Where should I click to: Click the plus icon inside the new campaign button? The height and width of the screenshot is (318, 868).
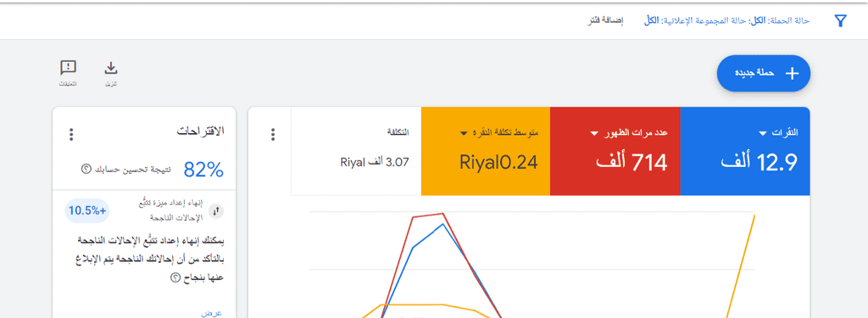(x=793, y=73)
